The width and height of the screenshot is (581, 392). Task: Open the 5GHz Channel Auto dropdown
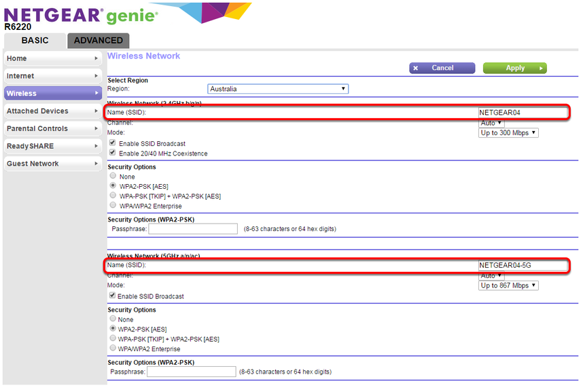pyautogui.click(x=491, y=276)
